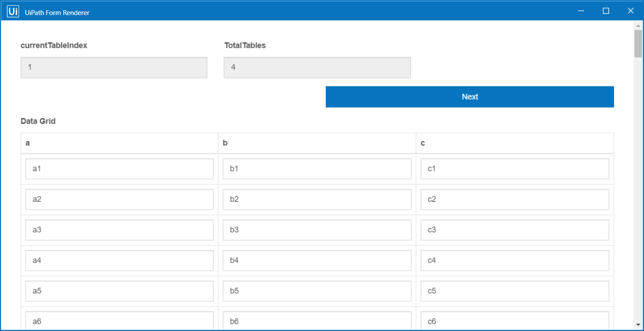This screenshot has height=331, width=644.
Task: Click the b1 cell input
Action: [x=317, y=169]
